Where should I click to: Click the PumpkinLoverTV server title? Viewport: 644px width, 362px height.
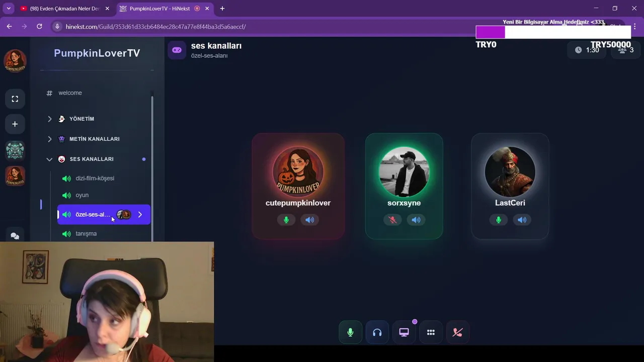(x=97, y=53)
